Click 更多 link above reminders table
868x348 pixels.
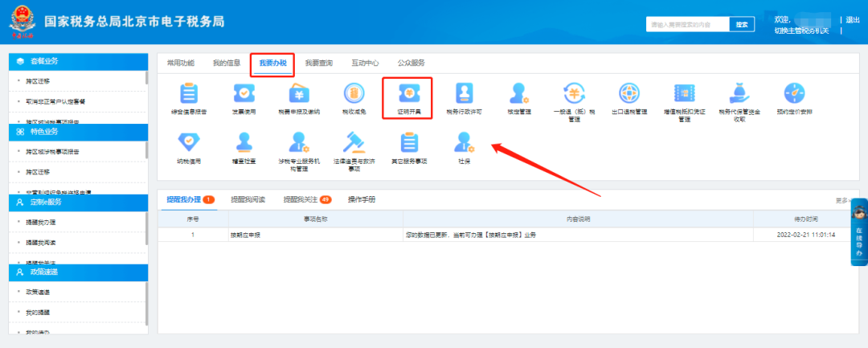841,201
